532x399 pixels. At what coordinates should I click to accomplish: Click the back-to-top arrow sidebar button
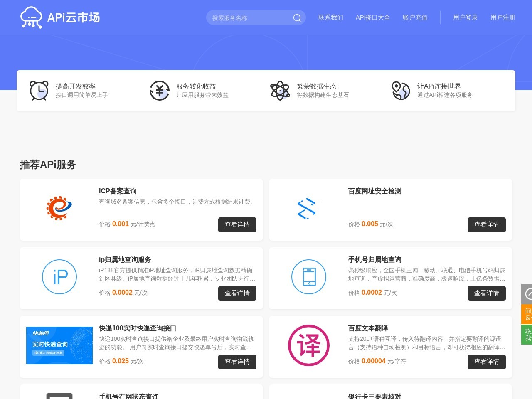coord(527,294)
